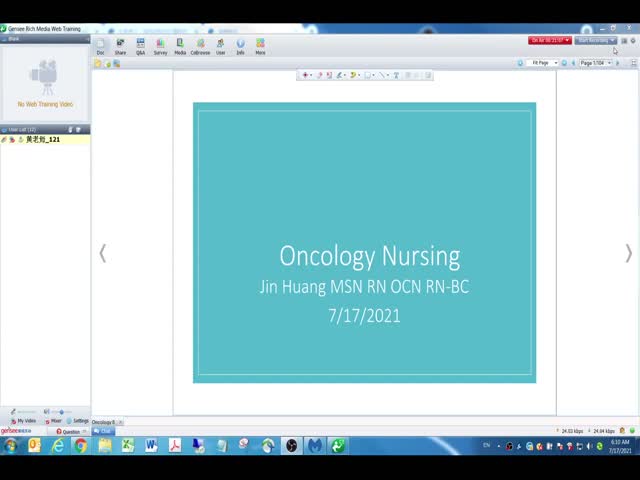Click the Mixer button
This screenshot has height=480, width=640.
point(53,421)
